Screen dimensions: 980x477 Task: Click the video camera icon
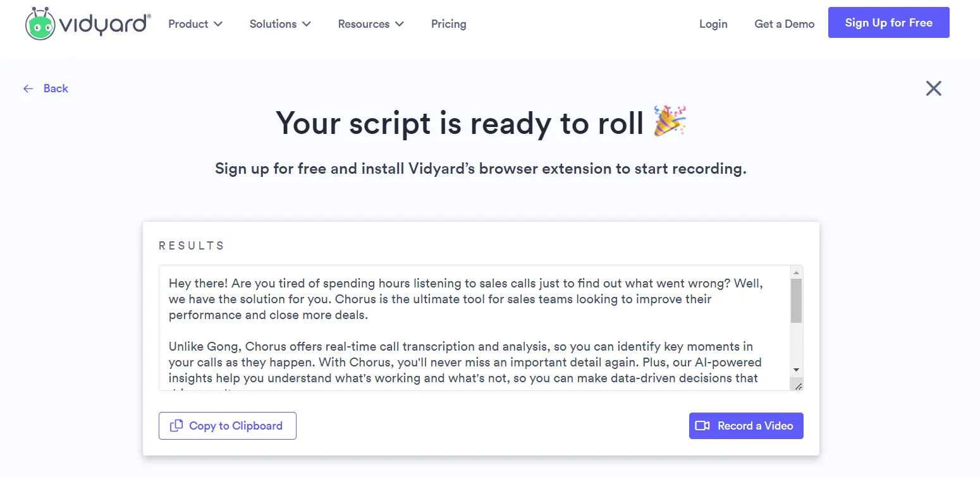click(702, 426)
